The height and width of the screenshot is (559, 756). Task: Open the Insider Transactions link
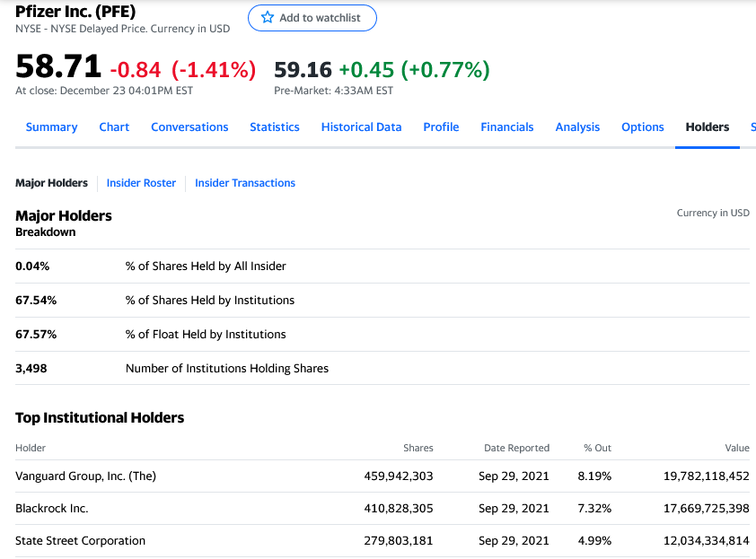245,183
